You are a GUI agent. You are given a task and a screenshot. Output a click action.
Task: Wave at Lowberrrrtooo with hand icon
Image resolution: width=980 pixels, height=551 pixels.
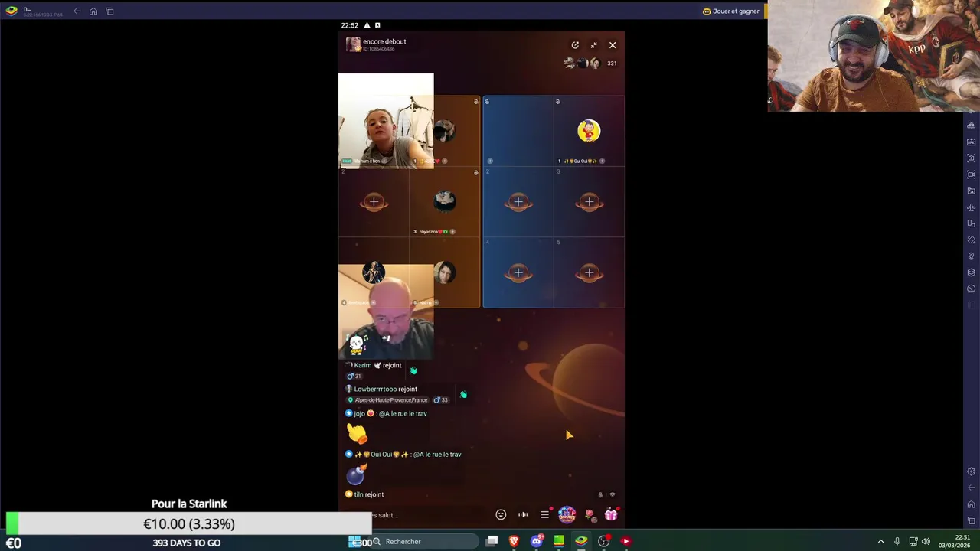point(463,394)
